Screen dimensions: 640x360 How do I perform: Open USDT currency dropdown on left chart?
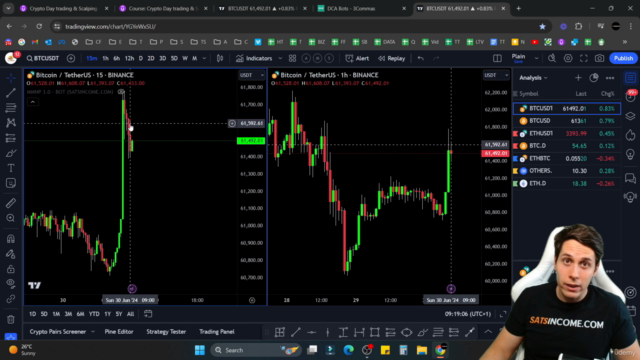tap(252, 75)
